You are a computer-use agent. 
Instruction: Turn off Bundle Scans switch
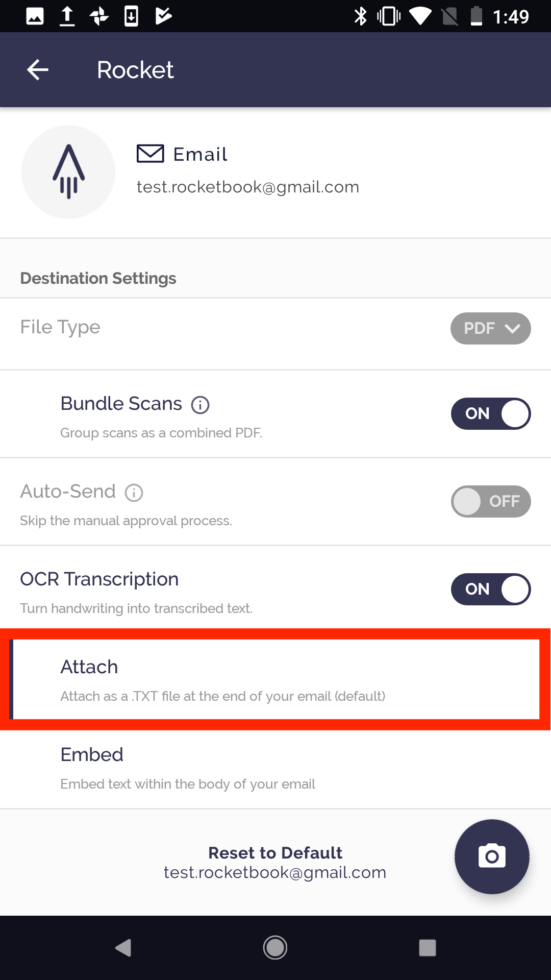click(x=491, y=413)
